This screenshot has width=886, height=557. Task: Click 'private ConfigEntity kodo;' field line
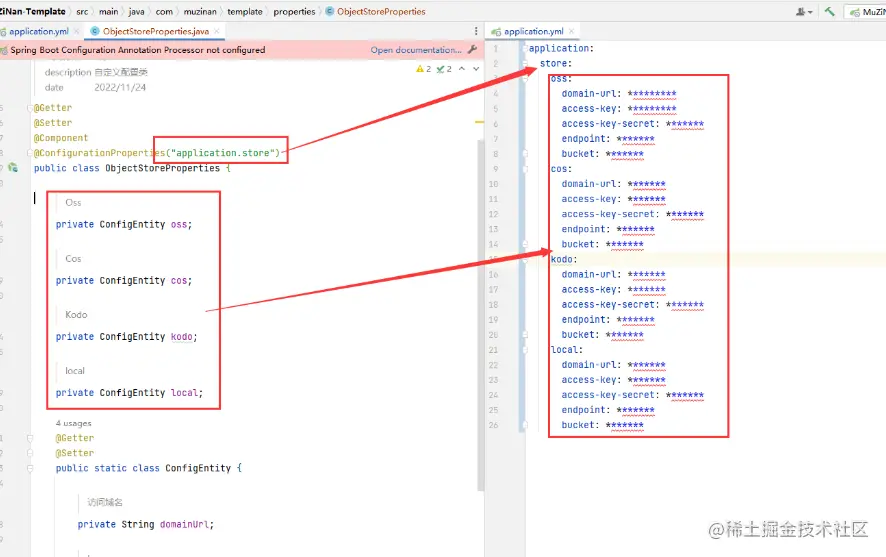[x=127, y=337]
